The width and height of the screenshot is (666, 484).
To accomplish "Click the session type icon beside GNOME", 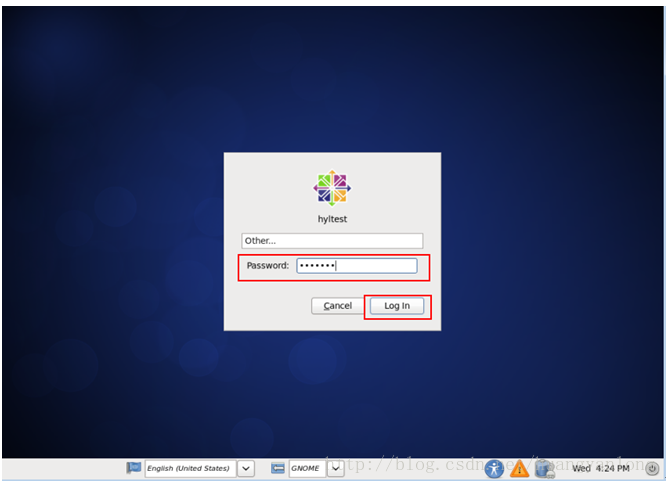I will tap(277, 468).
